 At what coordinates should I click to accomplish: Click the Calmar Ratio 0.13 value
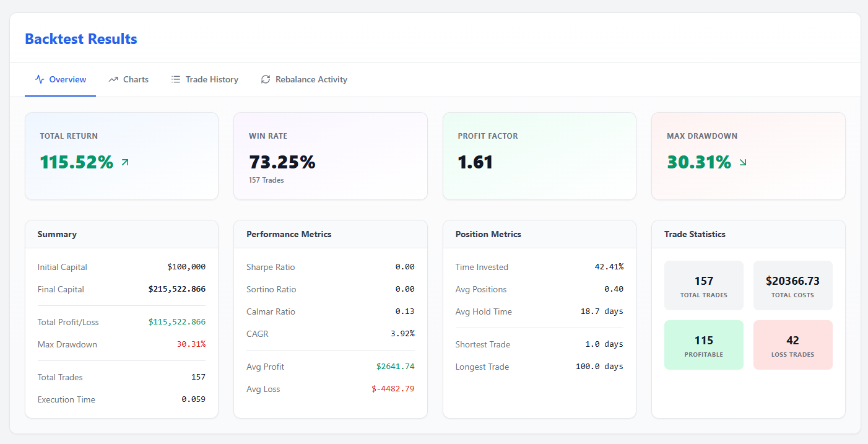(405, 311)
